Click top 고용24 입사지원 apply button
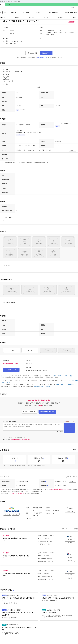The height and width of the screenshot is (644, 78). click(46, 53)
